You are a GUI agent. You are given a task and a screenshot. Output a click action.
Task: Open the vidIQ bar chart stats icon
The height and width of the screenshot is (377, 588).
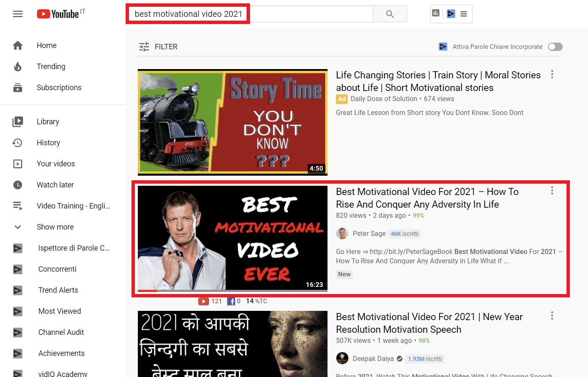pyautogui.click(x=436, y=13)
